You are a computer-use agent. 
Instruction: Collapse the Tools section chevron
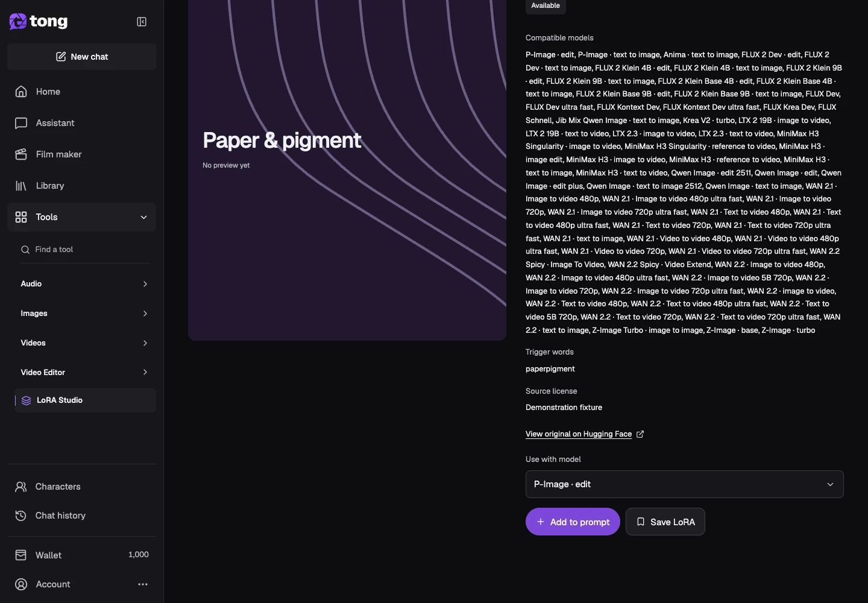[143, 217]
